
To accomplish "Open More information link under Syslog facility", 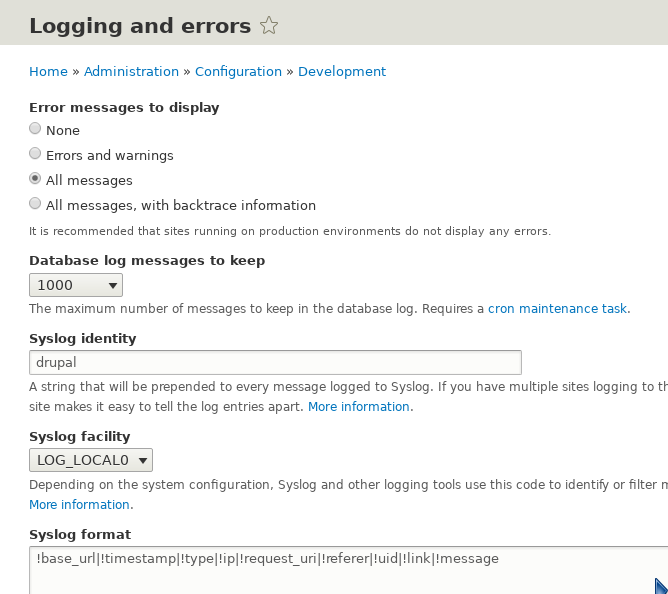I will (80, 505).
